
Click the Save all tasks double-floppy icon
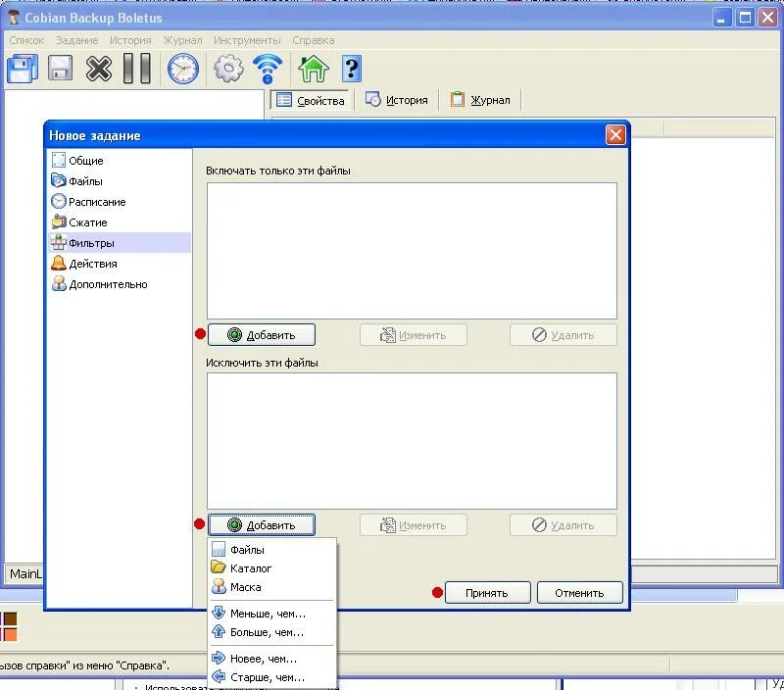23,69
